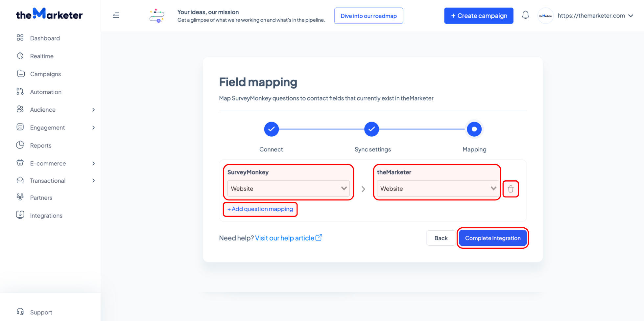Click the Integrations download icon
The width and height of the screenshot is (644, 321).
[20, 215]
